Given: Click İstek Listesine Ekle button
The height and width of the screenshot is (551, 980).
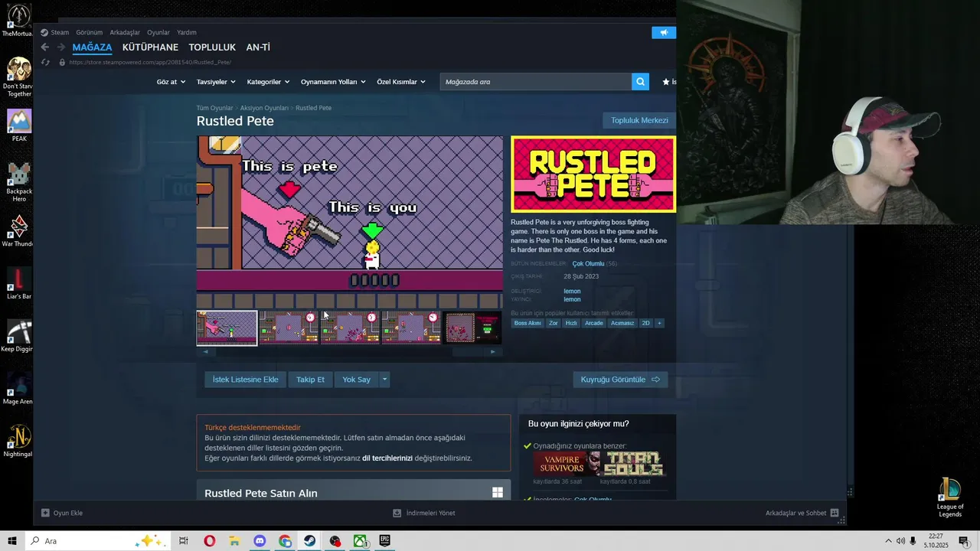Looking at the screenshot, I should tap(245, 380).
